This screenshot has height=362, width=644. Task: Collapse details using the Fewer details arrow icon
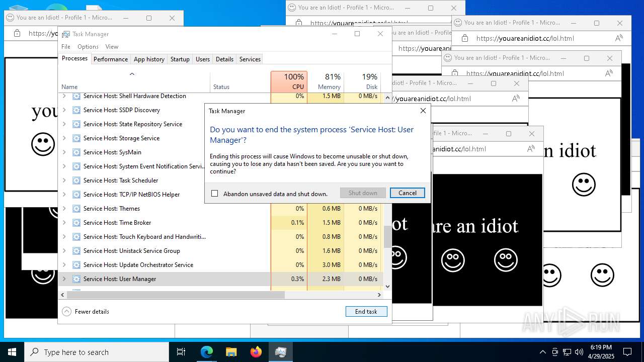(67, 312)
